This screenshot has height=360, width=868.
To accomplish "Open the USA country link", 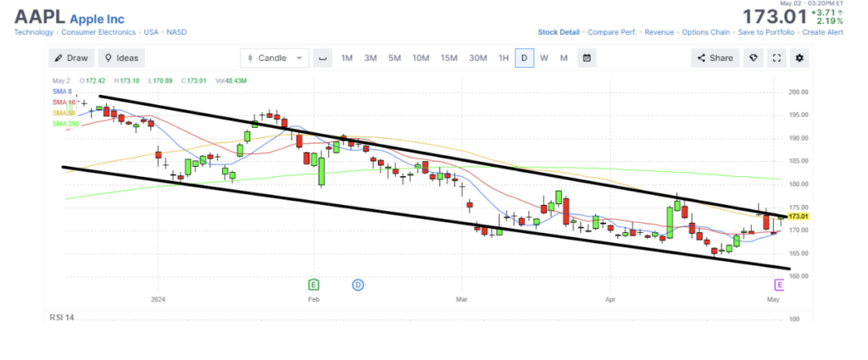I will click(x=151, y=32).
